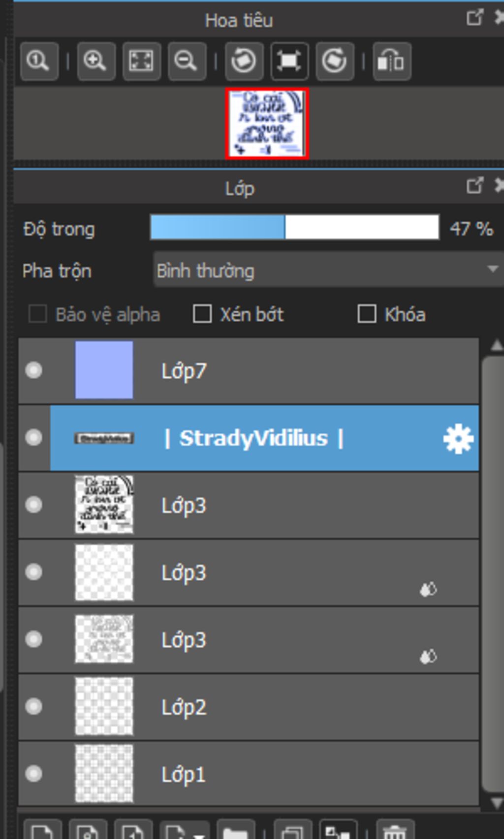Enable the Khóa checkbox

point(367,314)
